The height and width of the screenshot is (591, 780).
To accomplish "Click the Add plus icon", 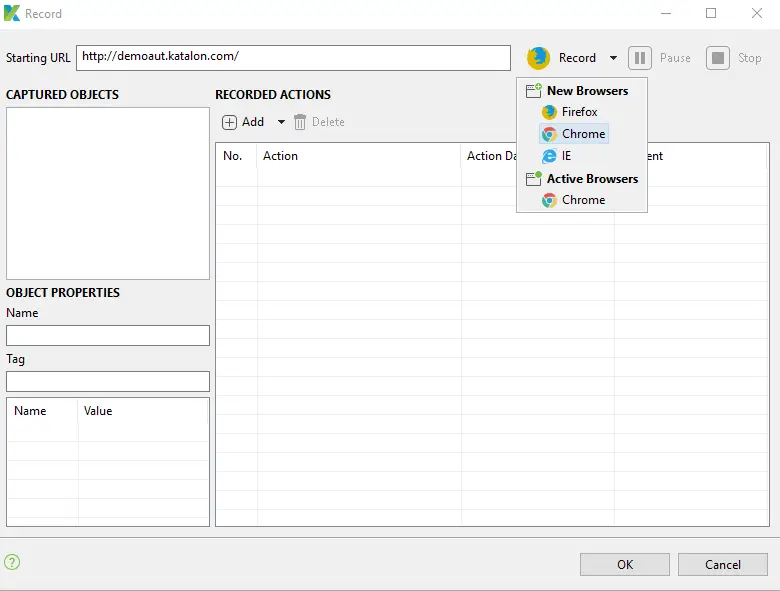I will 229,122.
